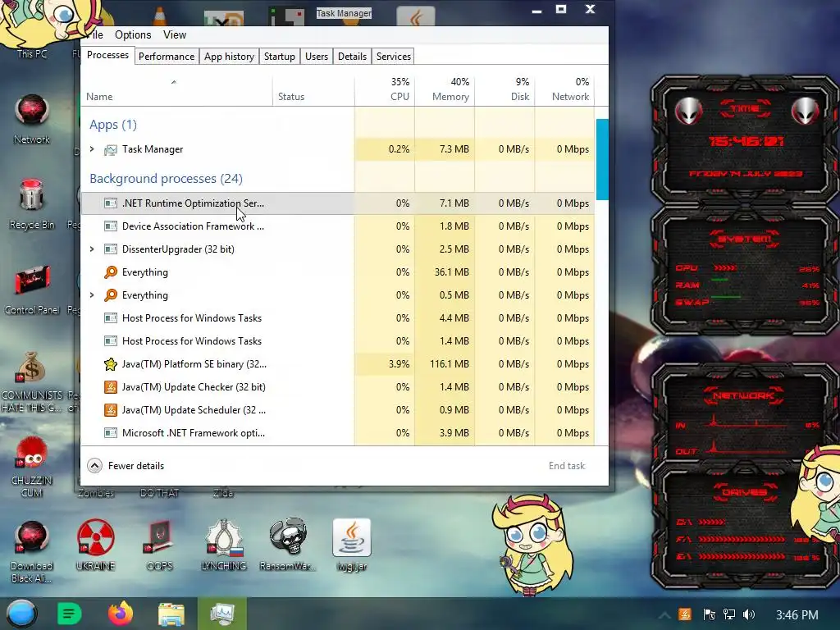Click the 3.9% CPU value

tap(399, 364)
